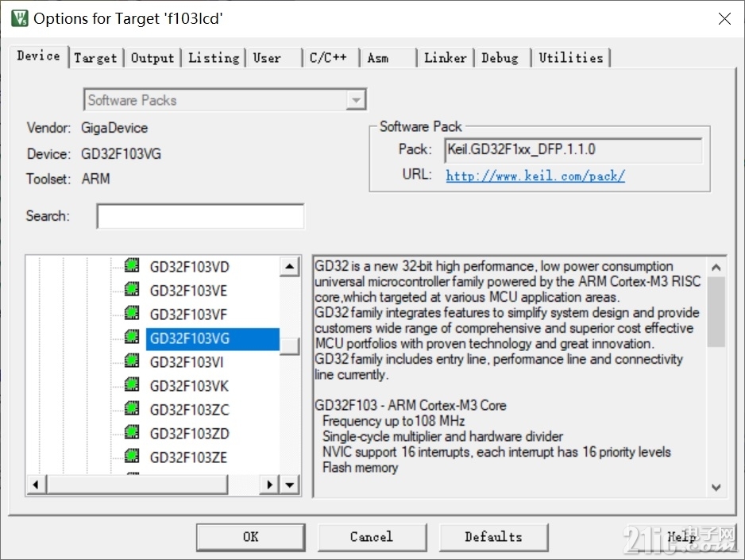Viewport: 745px width, 560px height.
Task: Open the Utilities tab
Action: pyautogui.click(x=570, y=58)
